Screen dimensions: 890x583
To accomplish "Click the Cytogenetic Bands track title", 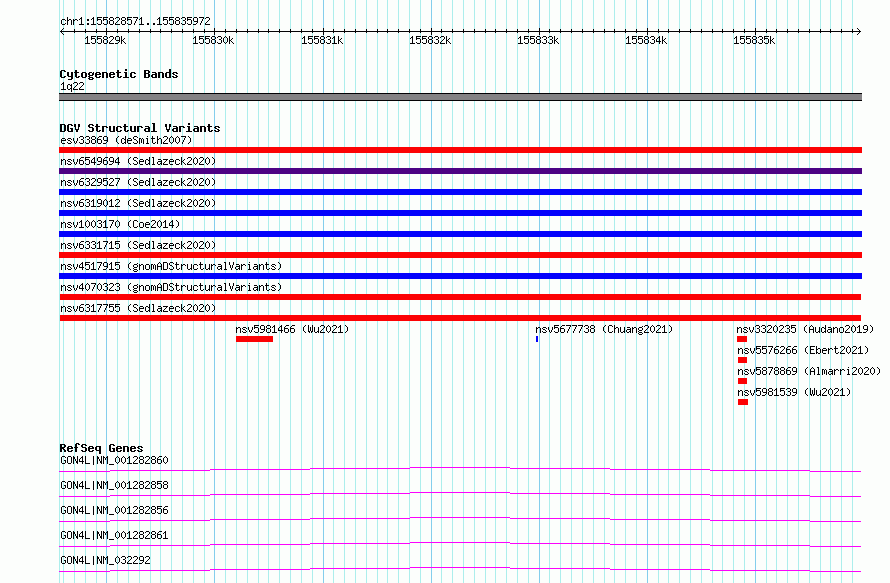I will (x=119, y=74).
